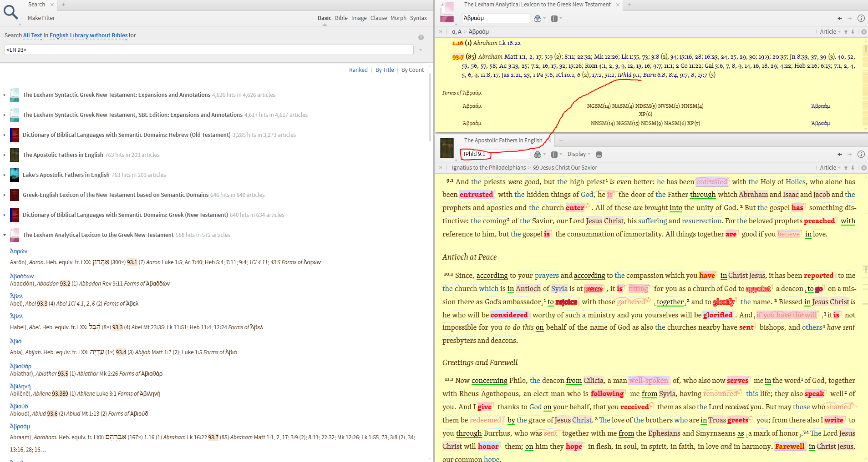Image resolution: width=868 pixels, height=462 pixels.
Task: Click the IPhld 9.1 reference box
Action: click(496, 154)
